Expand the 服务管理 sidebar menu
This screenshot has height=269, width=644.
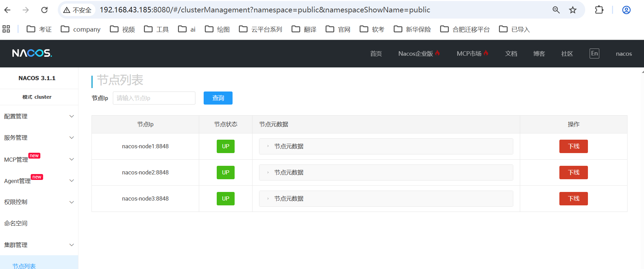pos(39,138)
